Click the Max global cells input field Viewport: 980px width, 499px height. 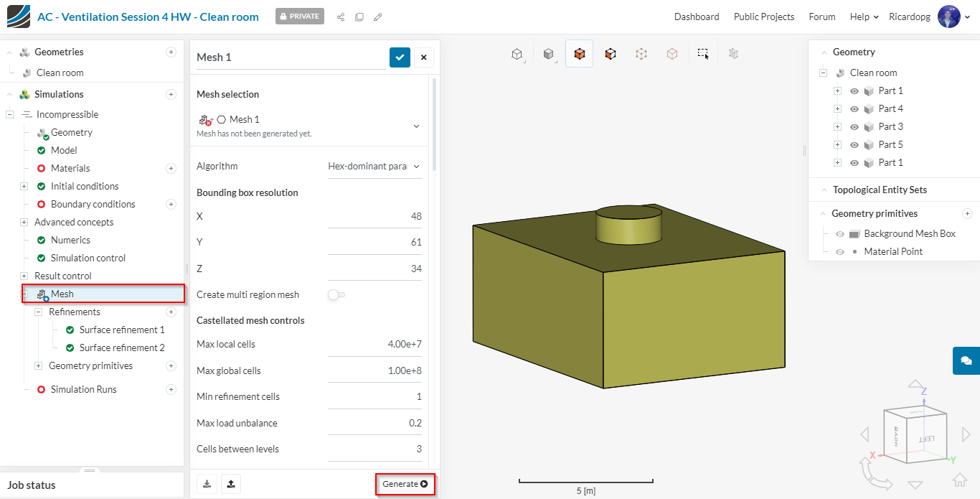click(374, 370)
